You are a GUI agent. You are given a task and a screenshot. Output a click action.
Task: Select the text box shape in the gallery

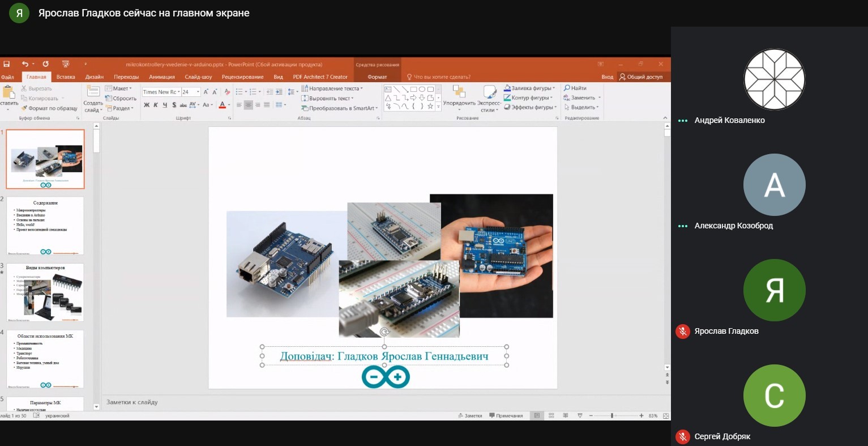388,89
